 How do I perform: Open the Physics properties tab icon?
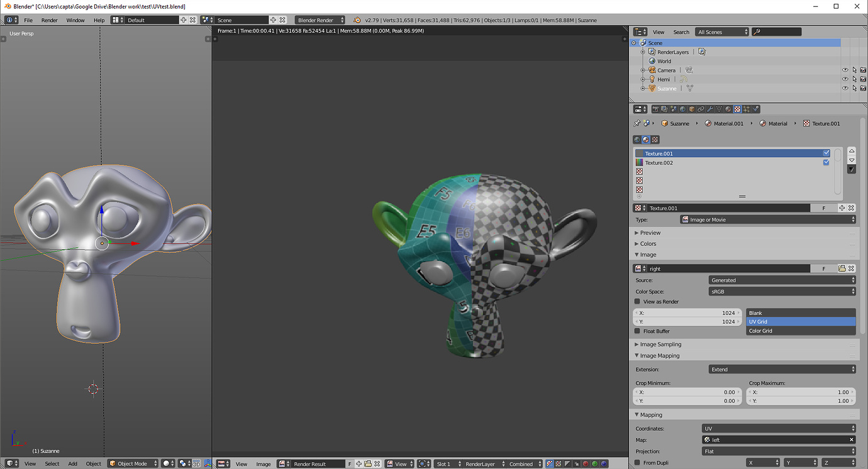[x=755, y=109]
